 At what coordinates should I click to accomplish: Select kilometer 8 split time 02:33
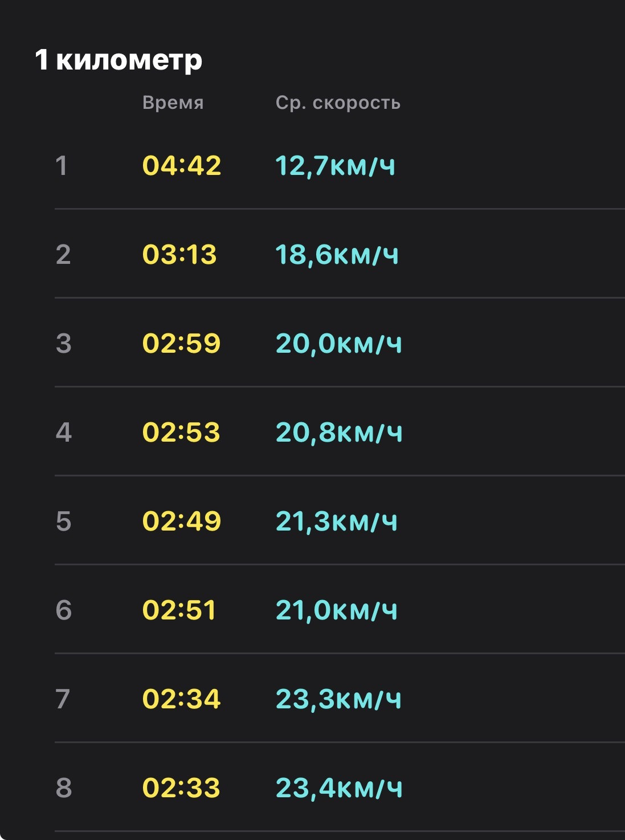point(181,788)
